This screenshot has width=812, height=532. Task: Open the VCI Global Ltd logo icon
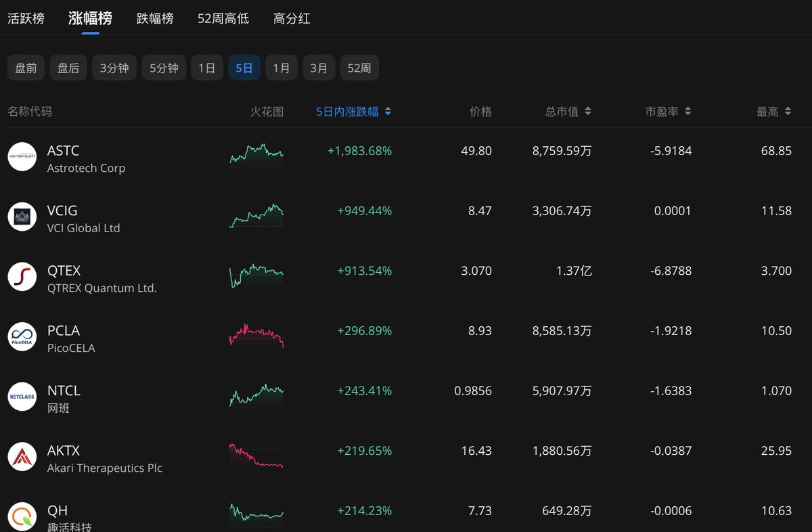coord(22,217)
